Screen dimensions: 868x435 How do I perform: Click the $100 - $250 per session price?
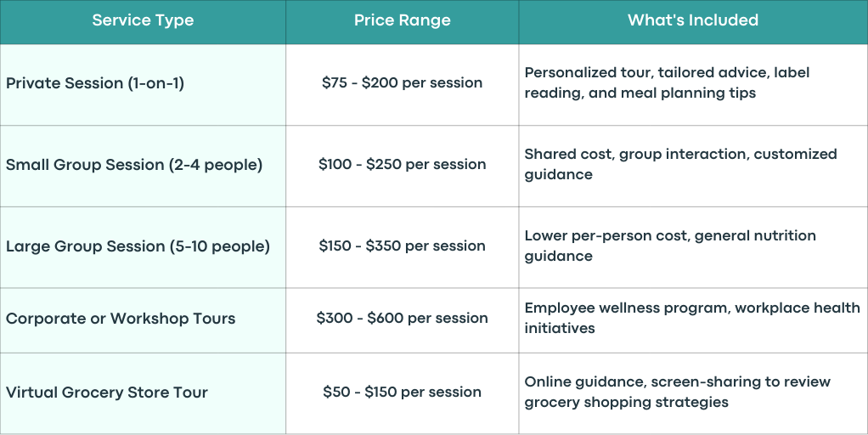click(403, 164)
